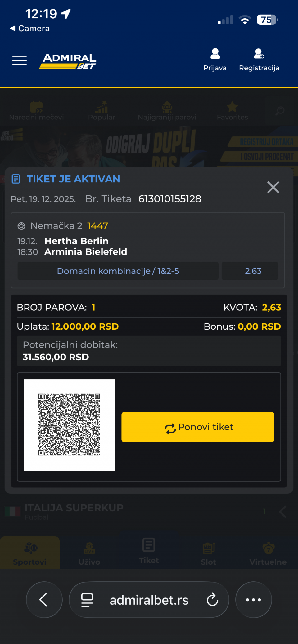Tap the search magnifier icon
Image resolution: width=298 pixels, height=644 pixels.
(x=280, y=111)
